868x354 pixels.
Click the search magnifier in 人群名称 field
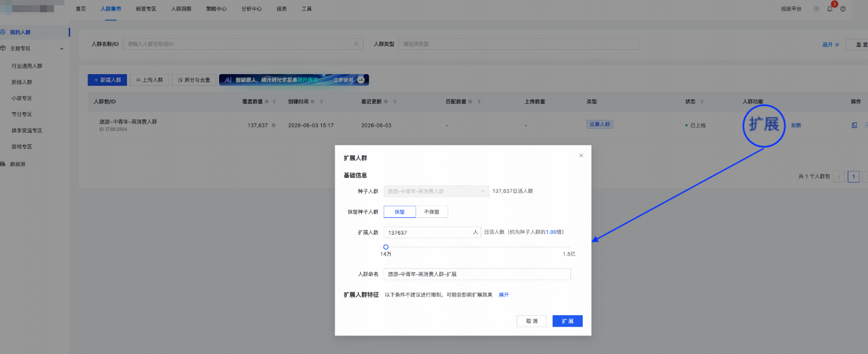tap(357, 44)
